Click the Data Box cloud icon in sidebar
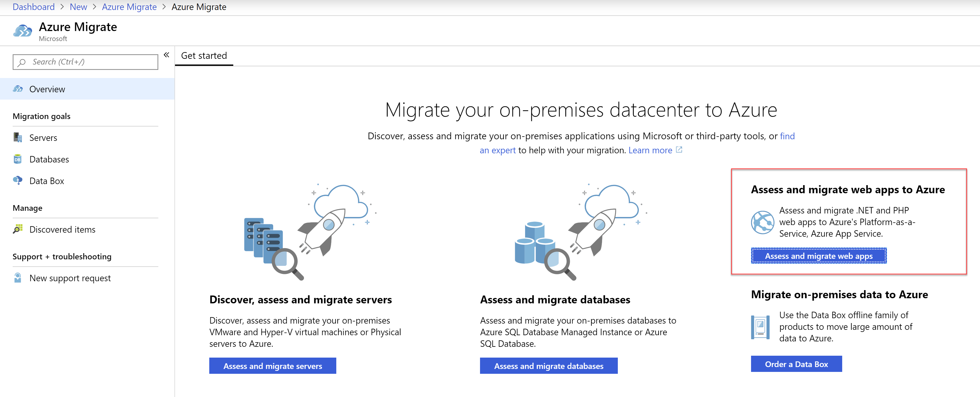This screenshot has width=980, height=397. [18, 181]
